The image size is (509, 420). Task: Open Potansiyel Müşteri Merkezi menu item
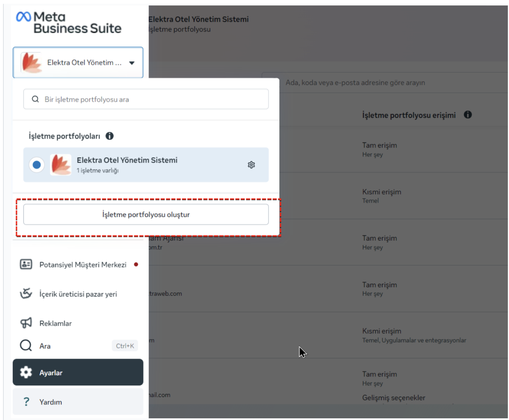click(78, 264)
